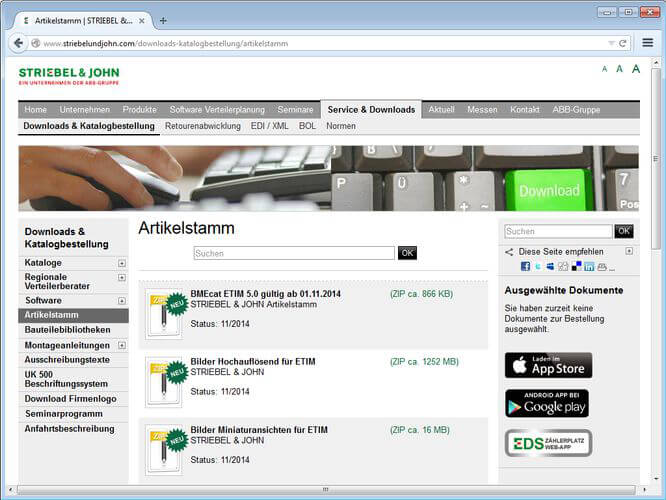Screen dimensions: 666x500
Task: Close the Artikelstamm browser tab
Action: (x=142, y=20)
